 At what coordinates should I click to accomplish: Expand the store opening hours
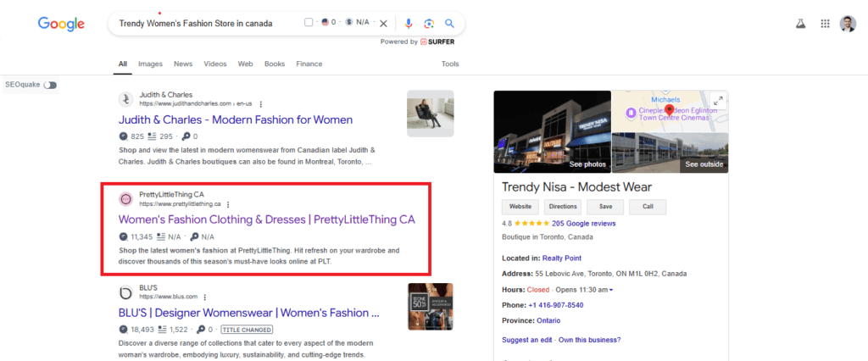click(x=611, y=290)
